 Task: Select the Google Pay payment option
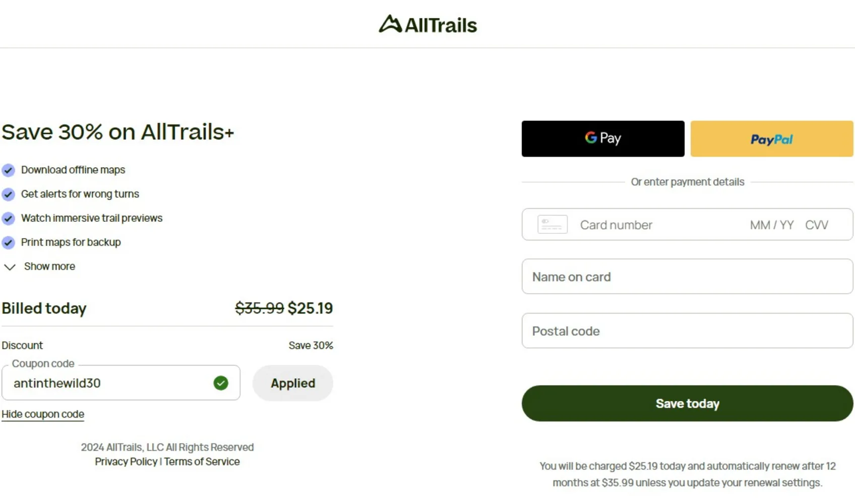[602, 139]
